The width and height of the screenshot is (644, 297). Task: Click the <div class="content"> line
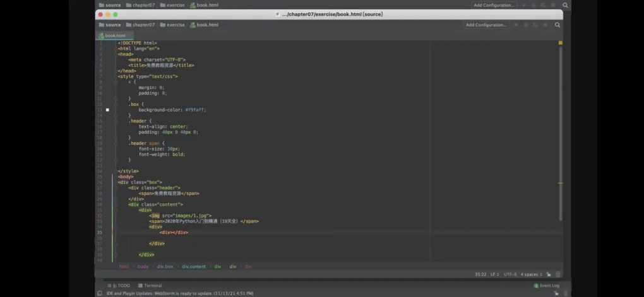pyautogui.click(x=156, y=204)
